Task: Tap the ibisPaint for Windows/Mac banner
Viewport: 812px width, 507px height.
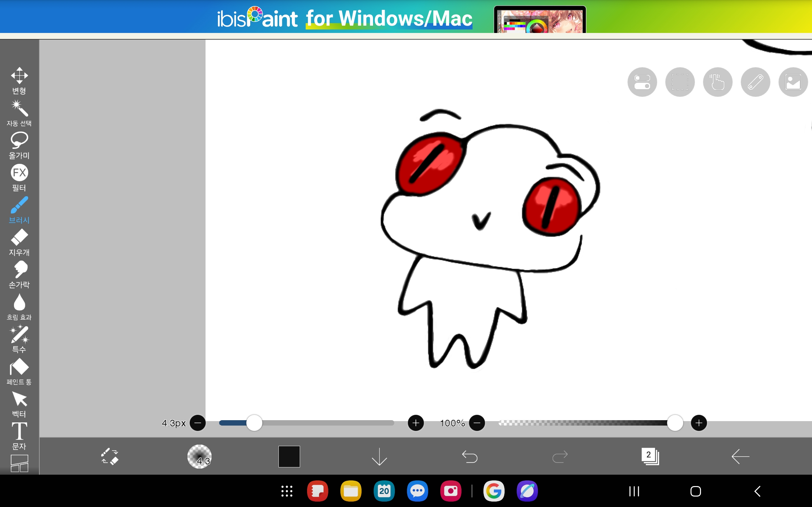Action: tap(345, 18)
